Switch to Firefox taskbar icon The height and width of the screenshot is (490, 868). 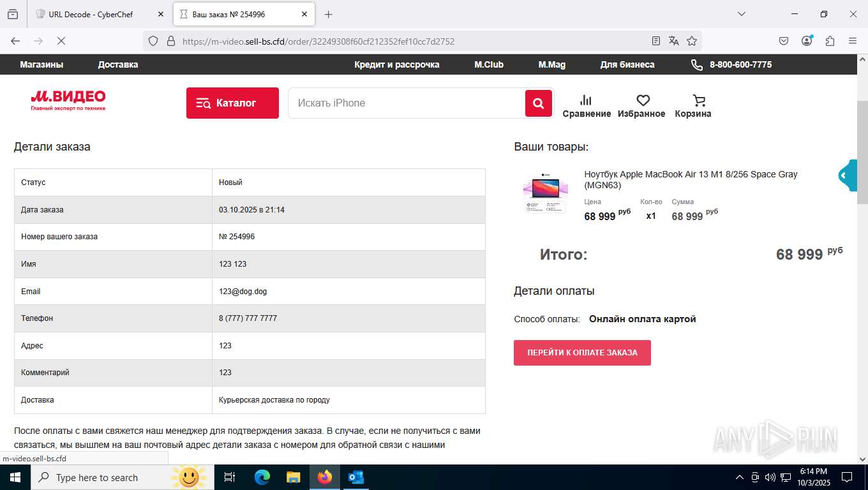[x=325, y=477]
